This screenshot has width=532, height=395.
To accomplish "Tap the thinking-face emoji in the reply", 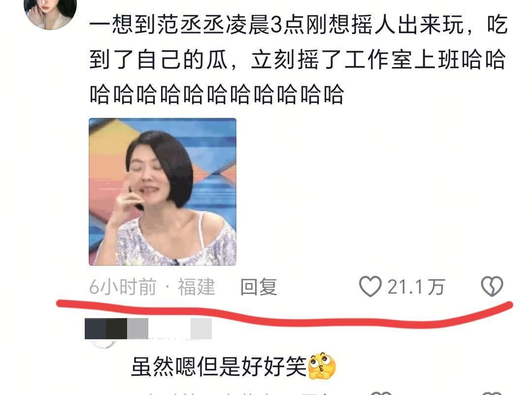I will point(322,366).
